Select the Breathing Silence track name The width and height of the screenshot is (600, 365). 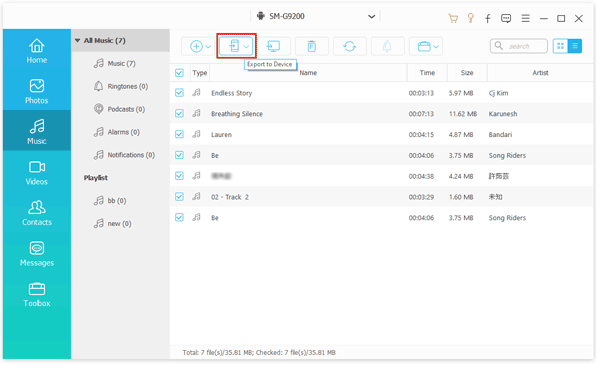[x=237, y=114]
